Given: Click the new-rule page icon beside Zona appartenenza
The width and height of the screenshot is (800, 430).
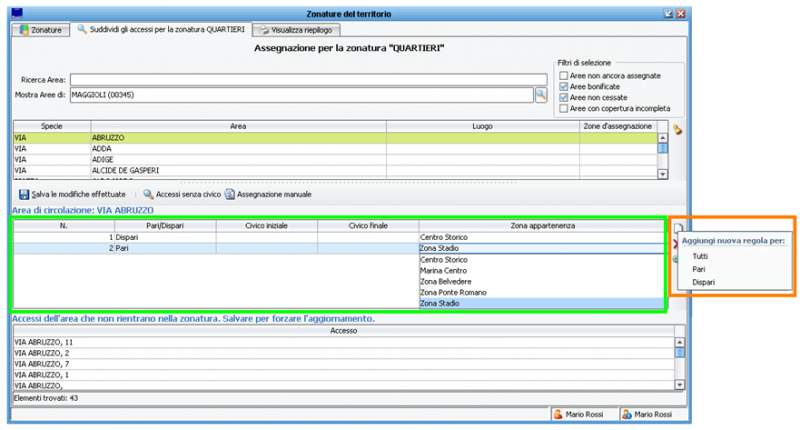Looking at the screenshot, I should point(676,228).
